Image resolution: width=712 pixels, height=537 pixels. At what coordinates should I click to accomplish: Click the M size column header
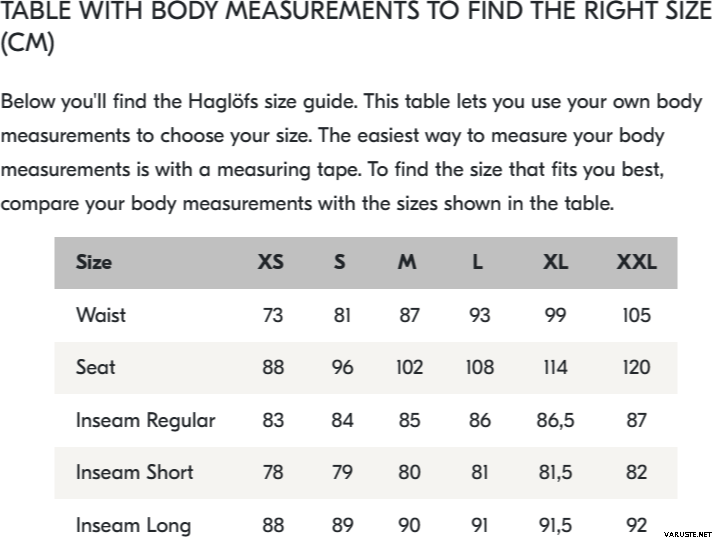coord(407,262)
